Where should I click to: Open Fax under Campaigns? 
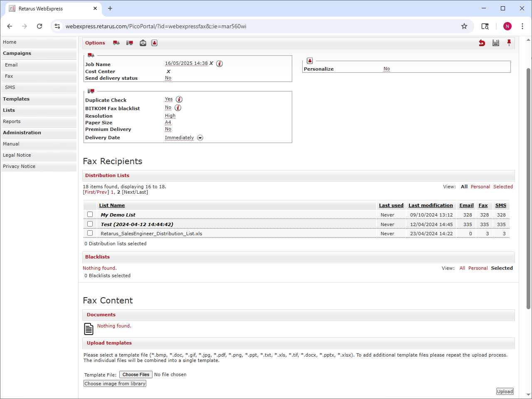point(39,76)
